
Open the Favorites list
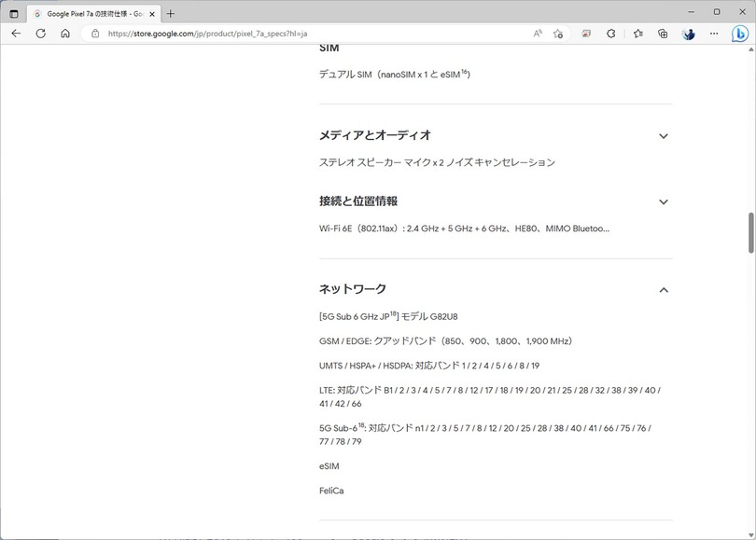coord(637,34)
